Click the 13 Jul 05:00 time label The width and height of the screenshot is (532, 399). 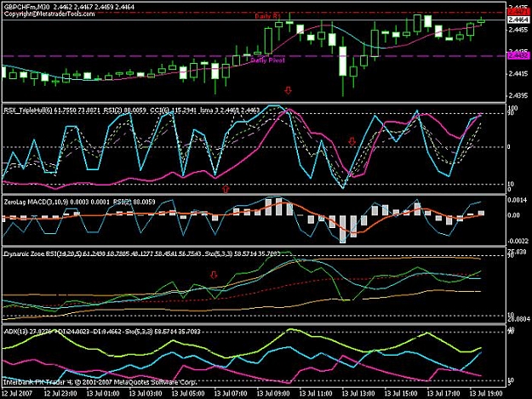coord(188,394)
